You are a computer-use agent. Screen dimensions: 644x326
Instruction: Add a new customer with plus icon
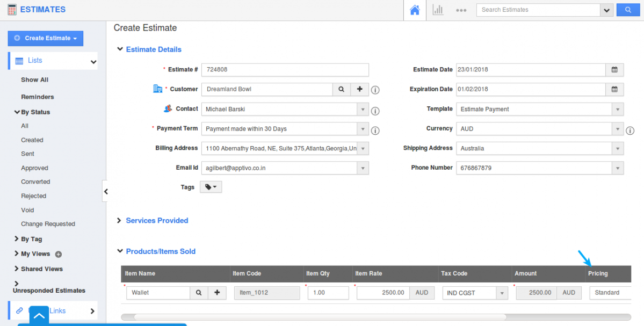point(360,89)
